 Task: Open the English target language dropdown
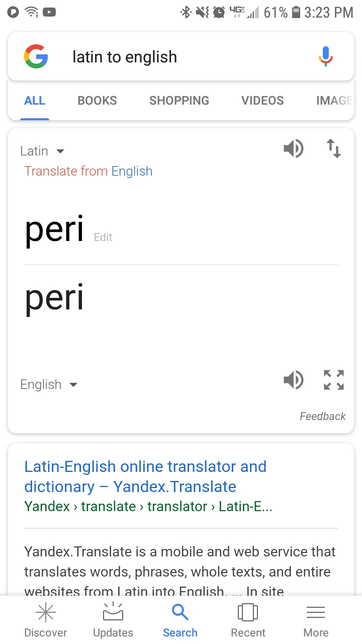49,384
